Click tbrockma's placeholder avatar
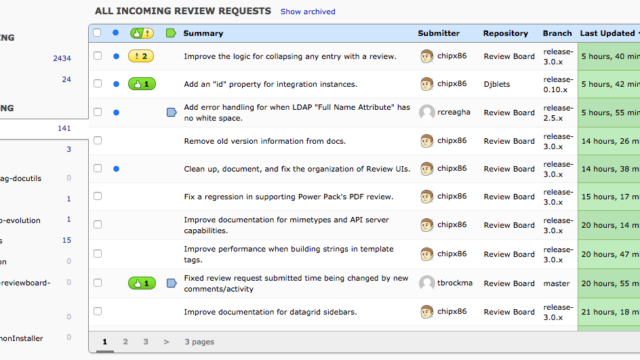 tap(427, 282)
